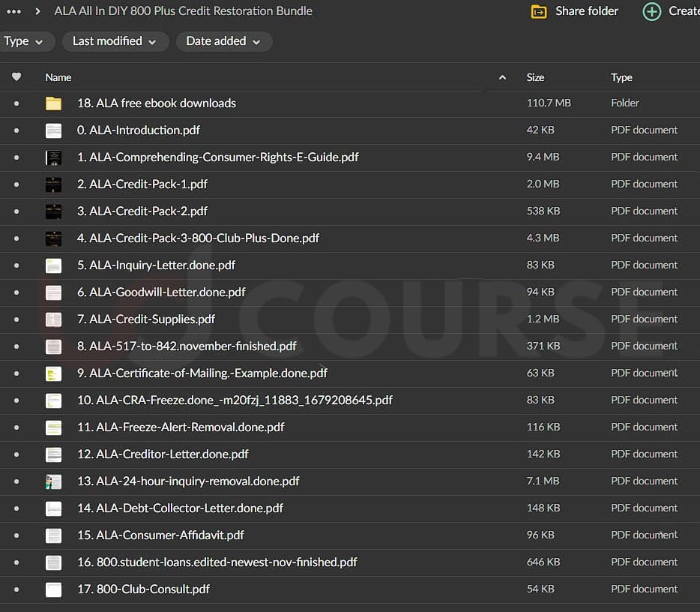The image size is (700, 612).
Task: Toggle favorite dot for ALA-Credit-Supplies row
Action: tap(16, 319)
